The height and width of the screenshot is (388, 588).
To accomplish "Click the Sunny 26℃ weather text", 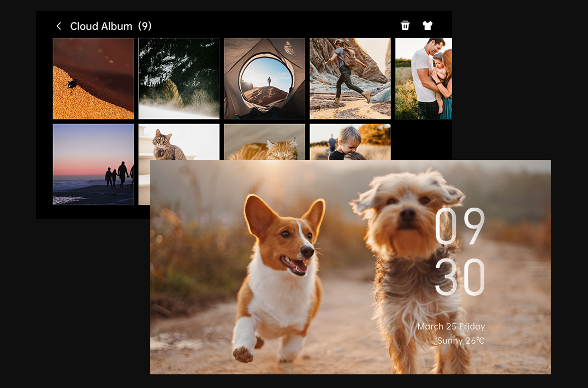I will pyautogui.click(x=460, y=341).
